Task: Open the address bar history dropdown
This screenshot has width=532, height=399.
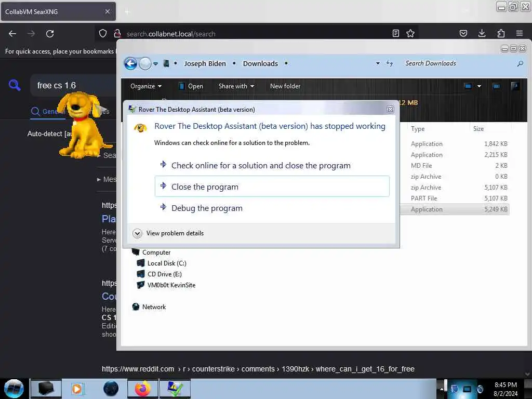Action: (378, 63)
